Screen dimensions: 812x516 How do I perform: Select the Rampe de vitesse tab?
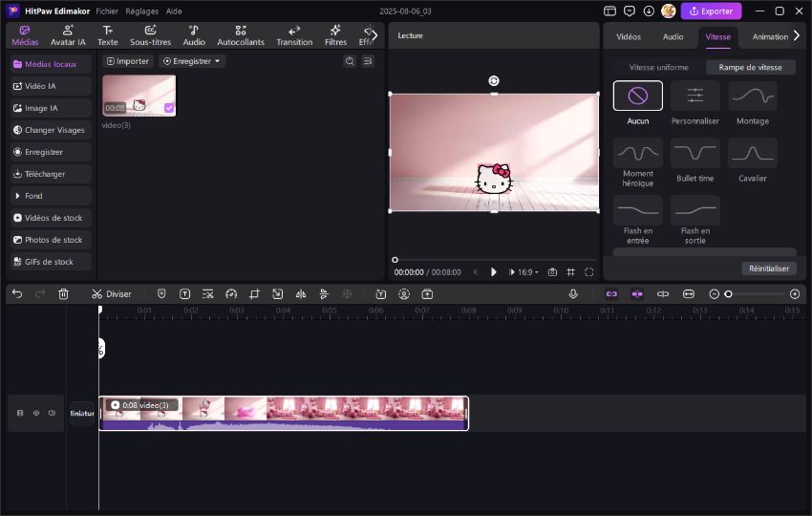750,67
